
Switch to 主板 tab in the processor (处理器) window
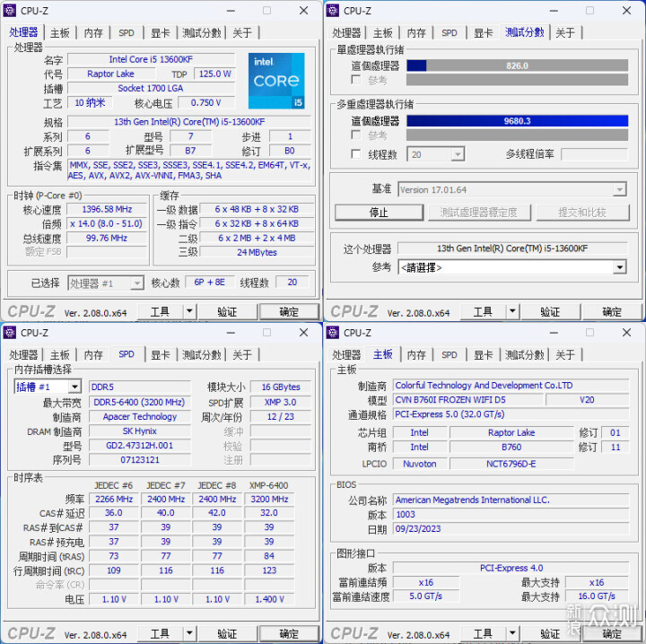pos(60,32)
